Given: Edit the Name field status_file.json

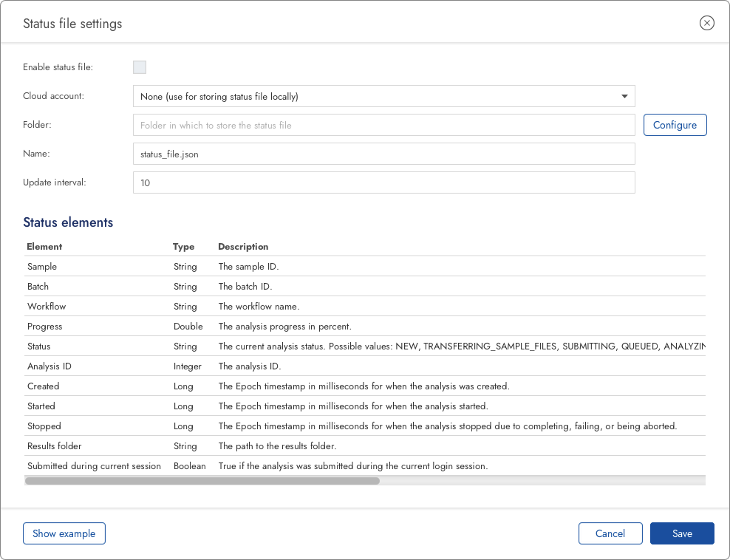Looking at the screenshot, I should click(x=383, y=154).
